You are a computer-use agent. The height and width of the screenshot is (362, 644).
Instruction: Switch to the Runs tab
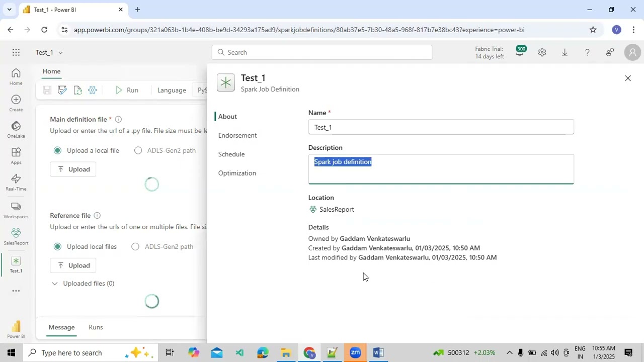coord(96,327)
